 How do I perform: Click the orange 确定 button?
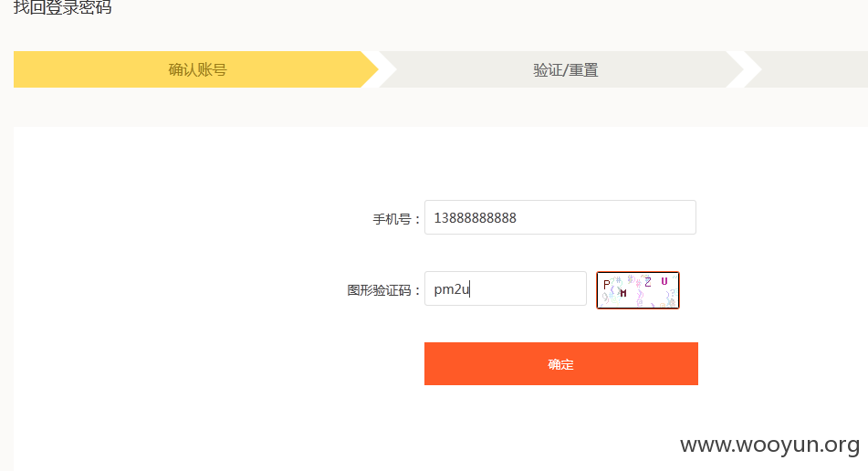[560, 363]
